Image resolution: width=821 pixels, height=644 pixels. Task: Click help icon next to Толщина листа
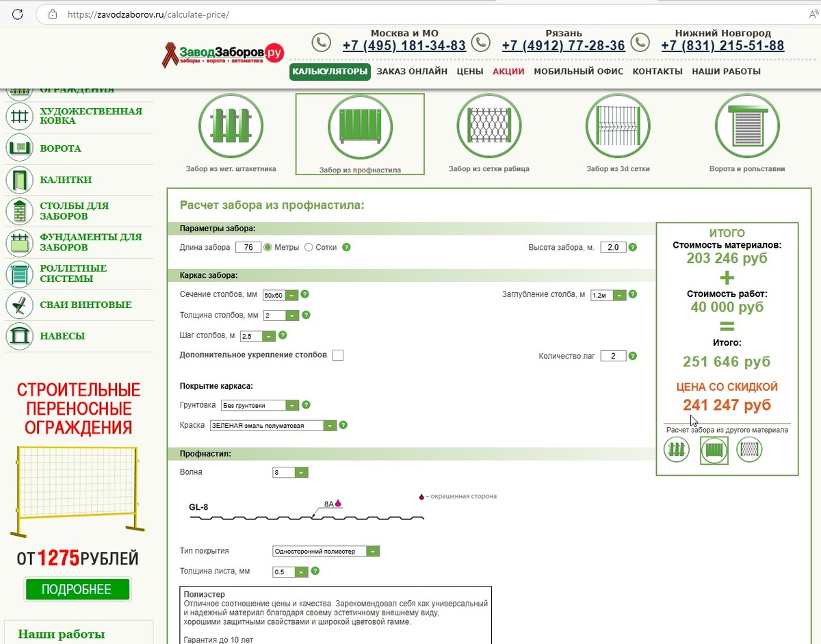pos(315,571)
